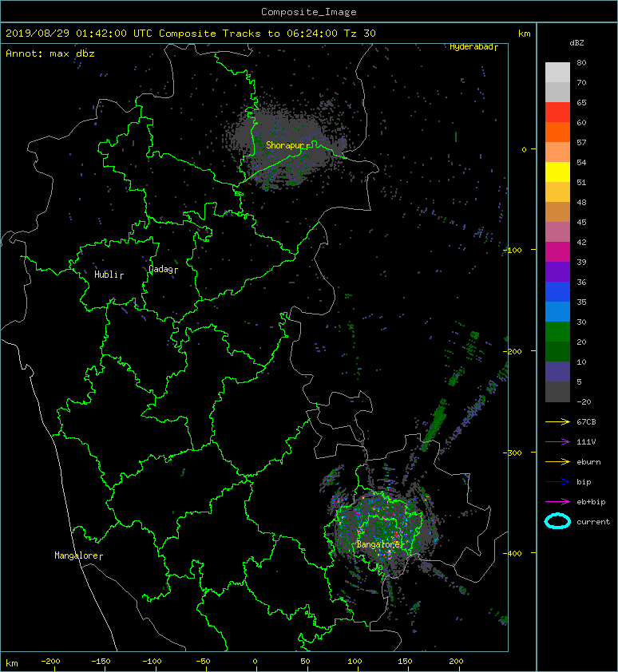Pick the dark gray swatch above -20
The image size is (618, 672).
(x=557, y=392)
